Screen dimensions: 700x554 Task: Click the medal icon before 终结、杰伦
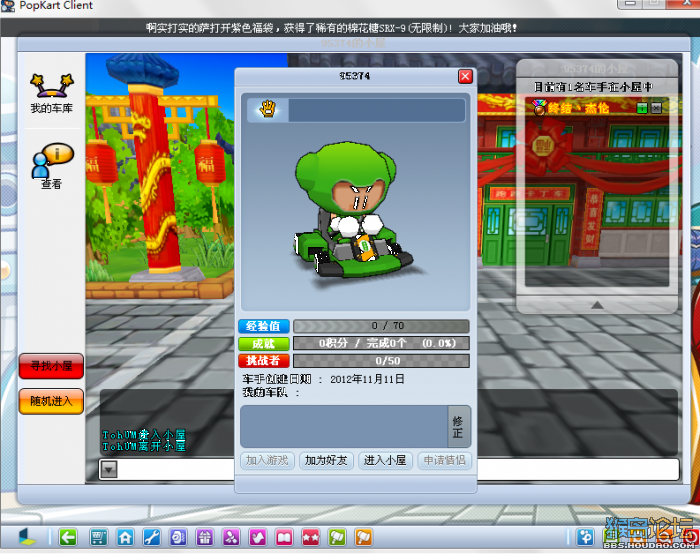pos(539,108)
